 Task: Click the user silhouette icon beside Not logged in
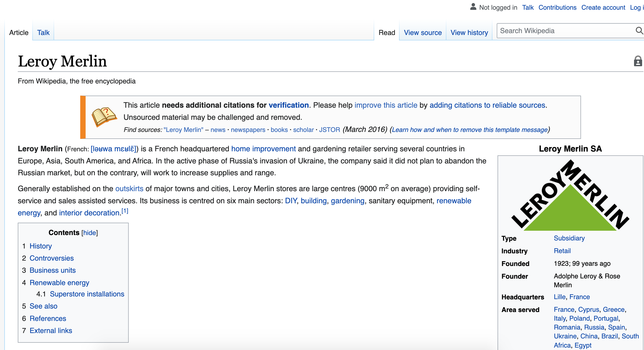473,7
